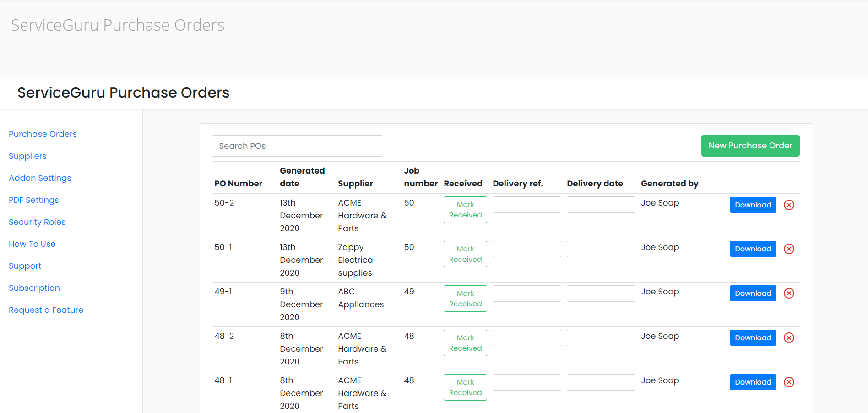The width and height of the screenshot is (868, 413).
Task: Open Request a Feature link
Action: pyautogui.click(x=46, y=310)
